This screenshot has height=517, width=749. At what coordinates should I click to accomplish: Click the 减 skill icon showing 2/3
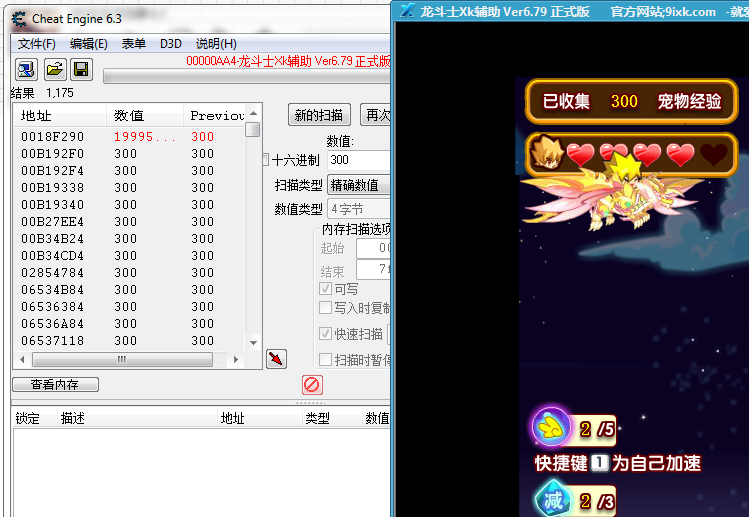point(553,499)
